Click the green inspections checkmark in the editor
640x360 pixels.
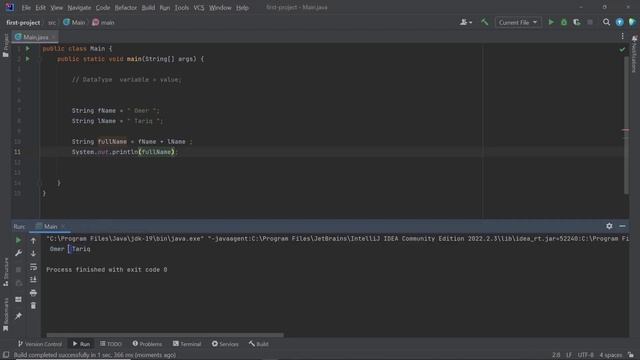(x=622, y=49)
